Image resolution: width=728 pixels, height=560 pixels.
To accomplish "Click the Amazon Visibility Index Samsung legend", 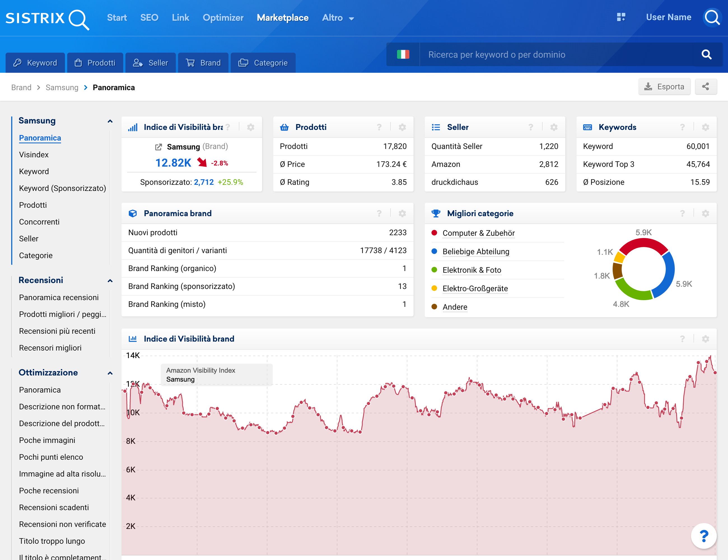I will point(217,375).
